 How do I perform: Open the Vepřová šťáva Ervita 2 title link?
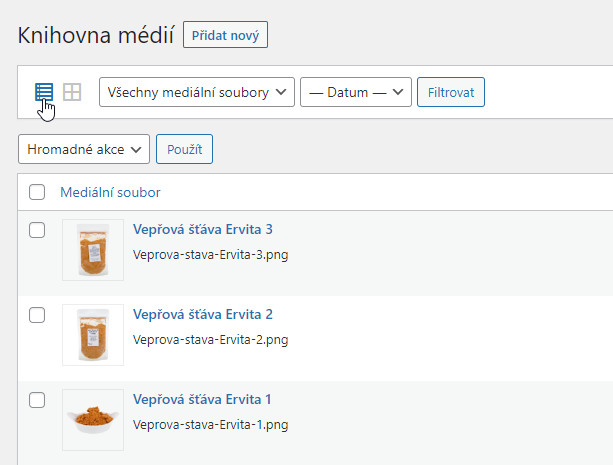point(203,314)
